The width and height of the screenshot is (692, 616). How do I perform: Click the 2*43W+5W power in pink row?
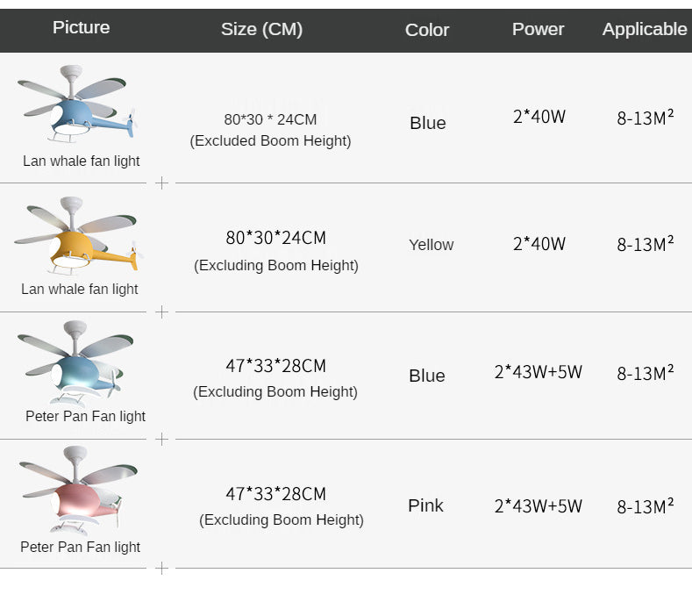538,506
